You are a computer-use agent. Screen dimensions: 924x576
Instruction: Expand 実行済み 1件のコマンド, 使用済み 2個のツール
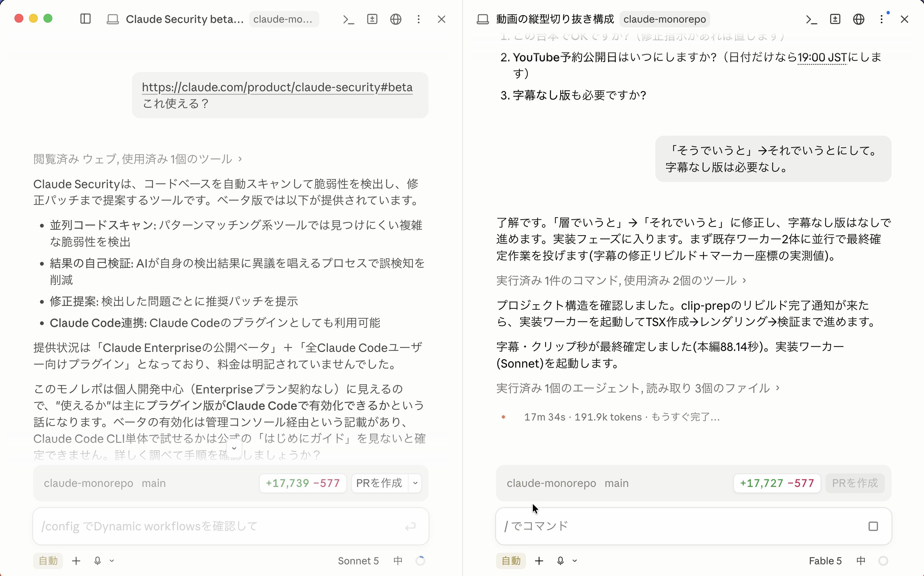621,280
